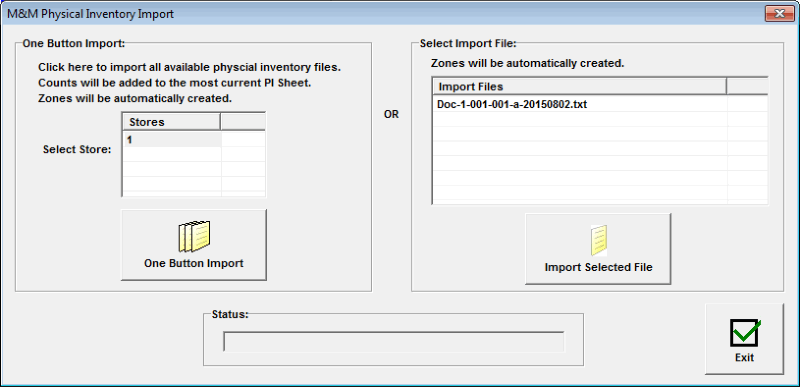Select store 1 in the Stores list
800x387 pixels.
coord(173,140)
